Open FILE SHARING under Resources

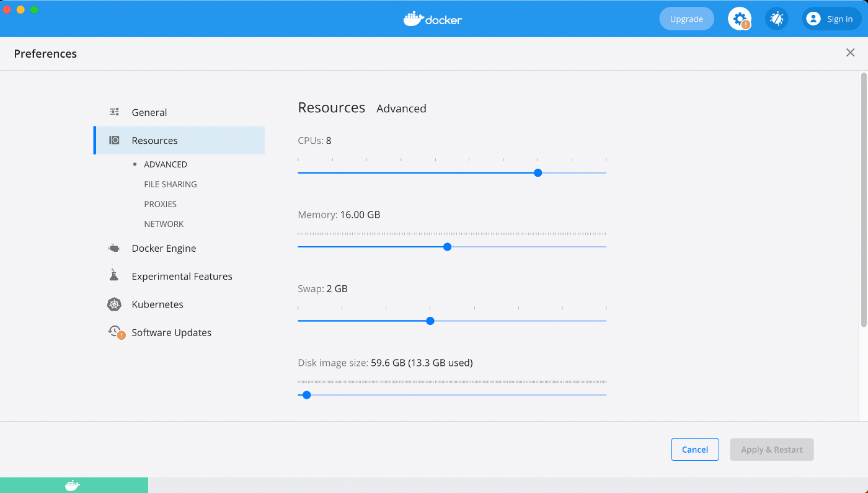170,184
